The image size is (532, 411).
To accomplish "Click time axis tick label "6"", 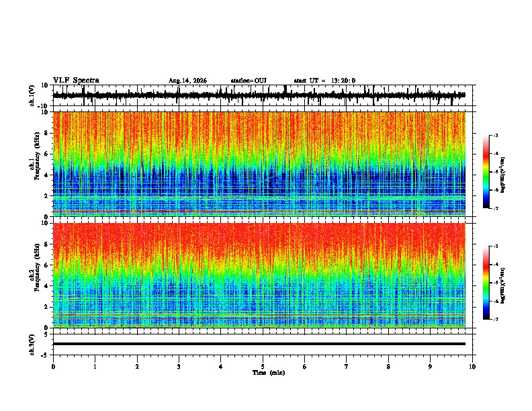I will 305,367.
